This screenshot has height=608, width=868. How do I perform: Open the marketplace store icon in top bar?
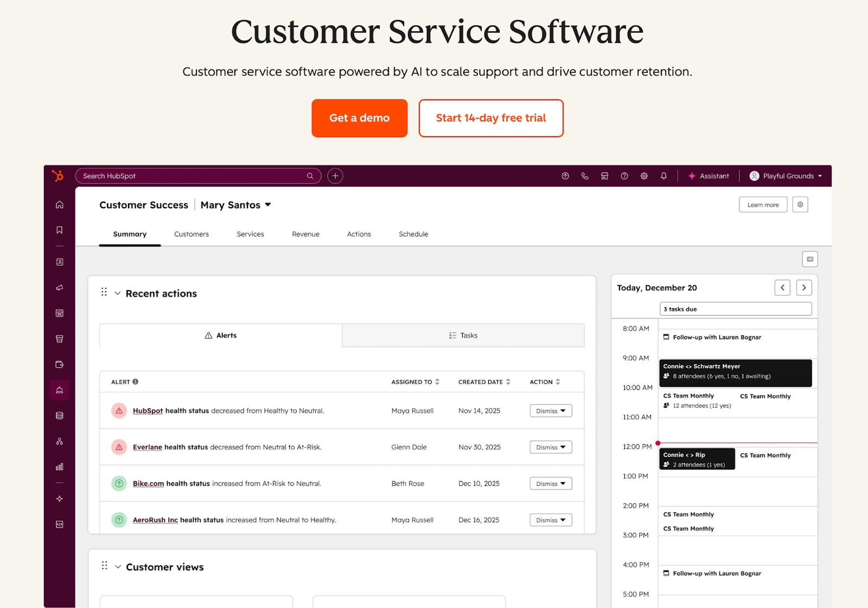[604, 176]
